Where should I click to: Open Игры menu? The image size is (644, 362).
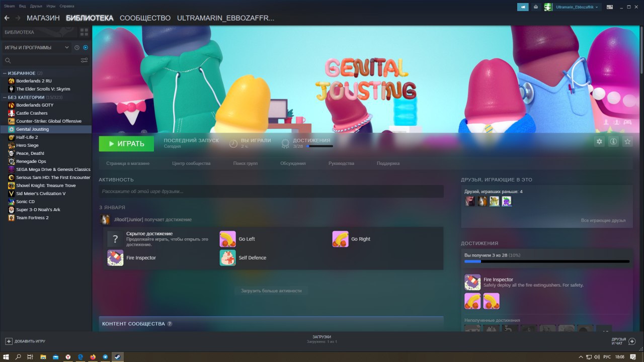51,6
